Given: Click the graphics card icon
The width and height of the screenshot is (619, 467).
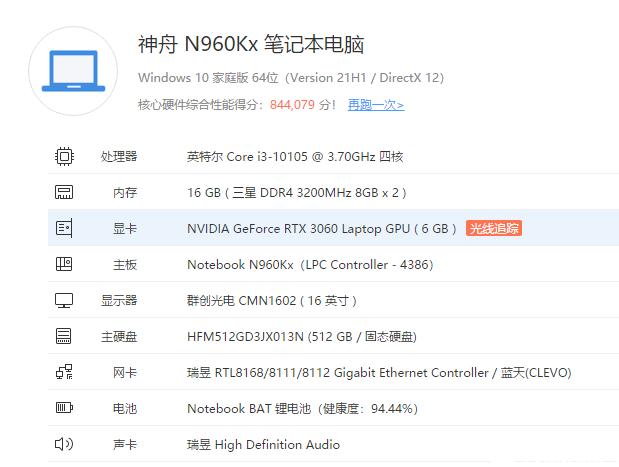Looking at the screenshot, I should 64,228.
